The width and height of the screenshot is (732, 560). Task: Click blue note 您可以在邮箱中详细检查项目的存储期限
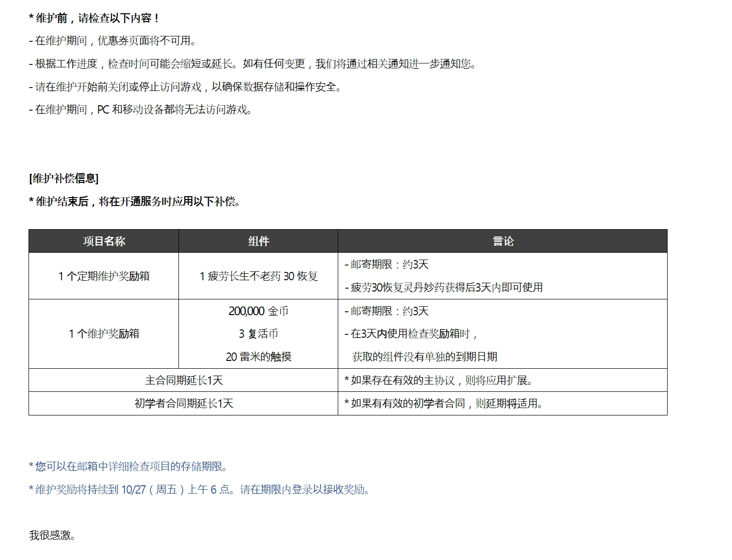click(x=128, y=466)
